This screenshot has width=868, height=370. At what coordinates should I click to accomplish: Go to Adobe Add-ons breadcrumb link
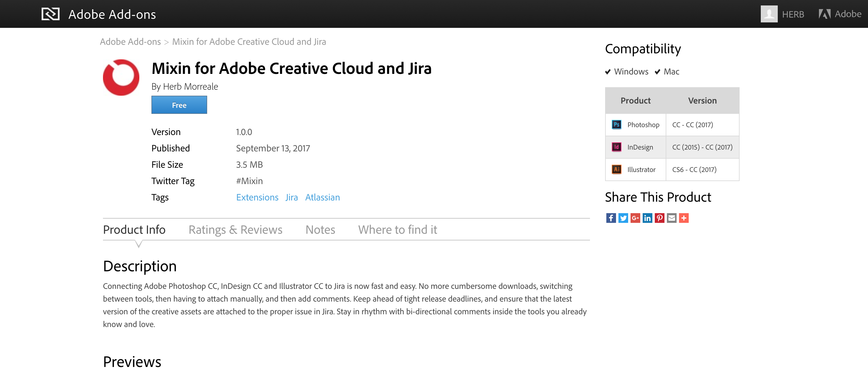coord(131,41)
